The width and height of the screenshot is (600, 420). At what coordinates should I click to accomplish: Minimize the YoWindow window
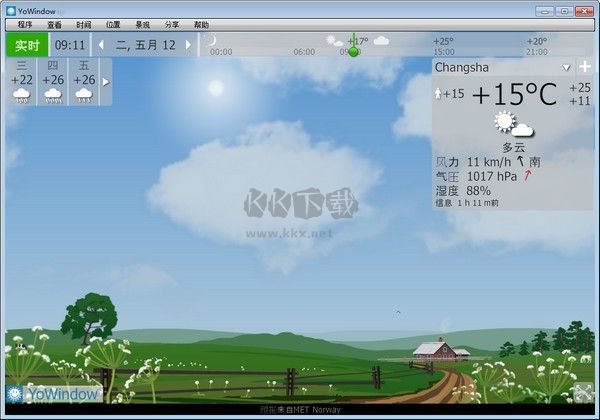point(544,11)
